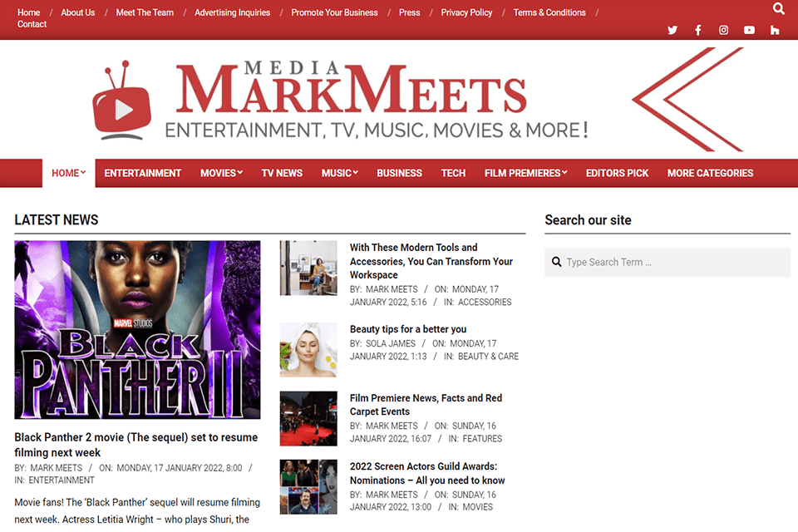Open the Instagram icon
The height and width of the screenshot is (532, 798).
(x=723, y=30)
